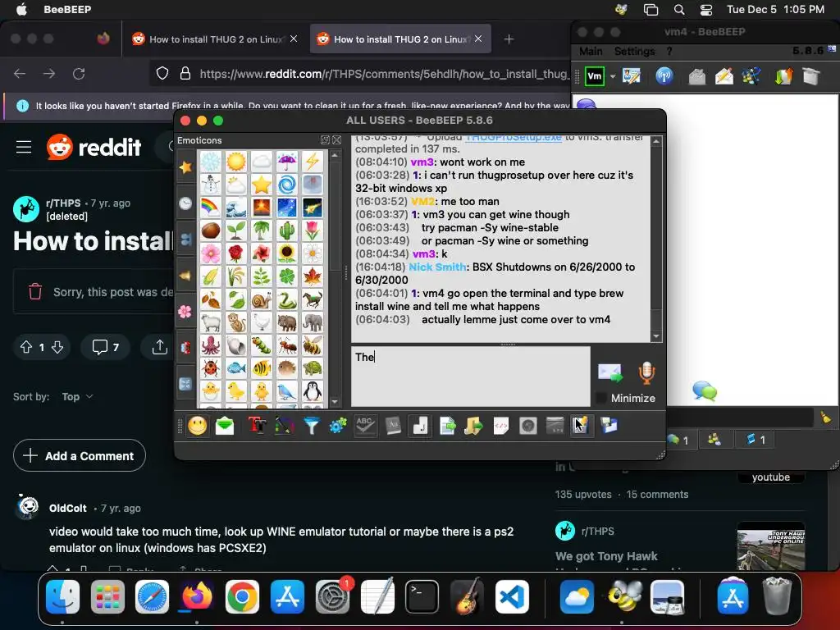This screenshot has width=840, height=630.
Task: Click the blue broadcast antenna icon
Action: coord(664,76)
